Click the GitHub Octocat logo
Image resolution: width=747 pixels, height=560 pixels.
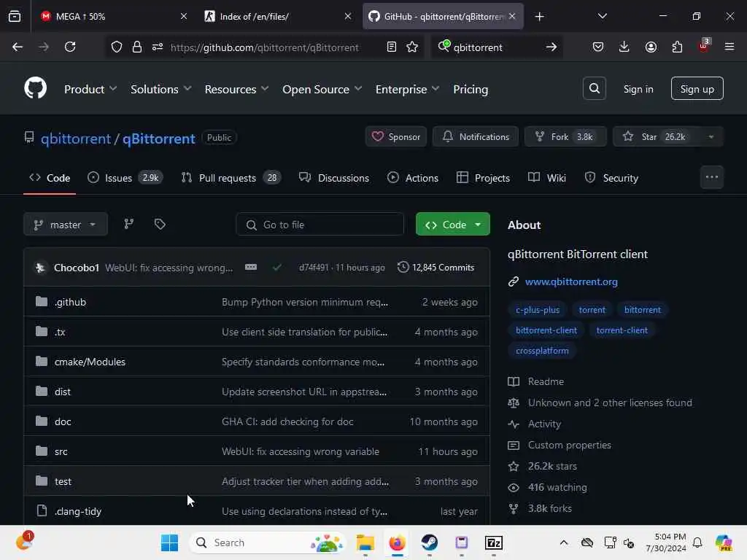coord(35,88)
